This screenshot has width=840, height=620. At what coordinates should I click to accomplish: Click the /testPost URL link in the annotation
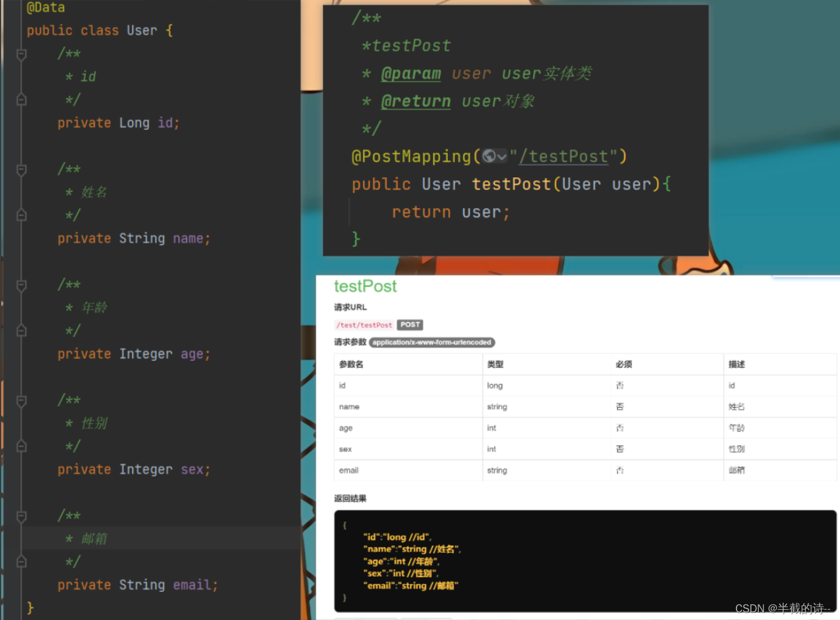(x=562, y=156)
